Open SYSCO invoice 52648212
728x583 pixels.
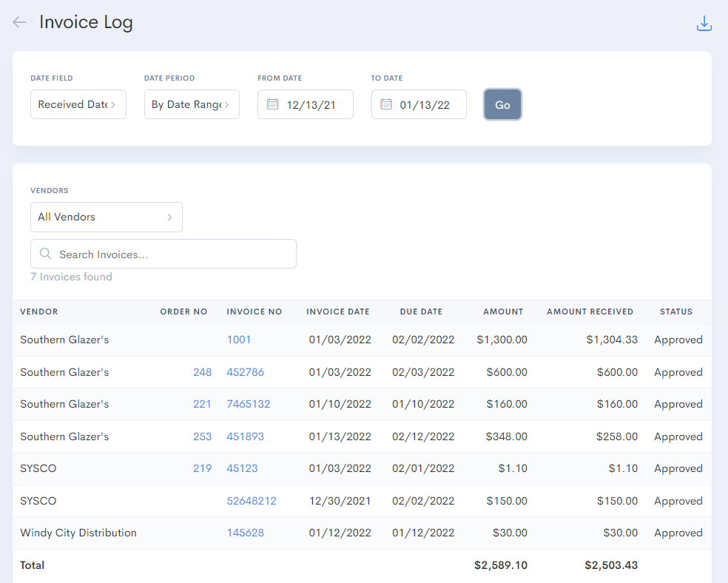click(252, 501)
